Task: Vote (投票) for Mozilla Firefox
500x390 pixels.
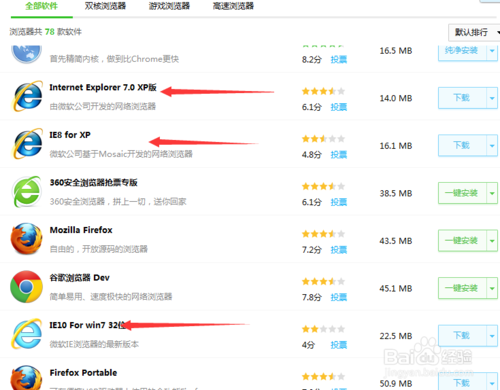Action: pos(339,250)
